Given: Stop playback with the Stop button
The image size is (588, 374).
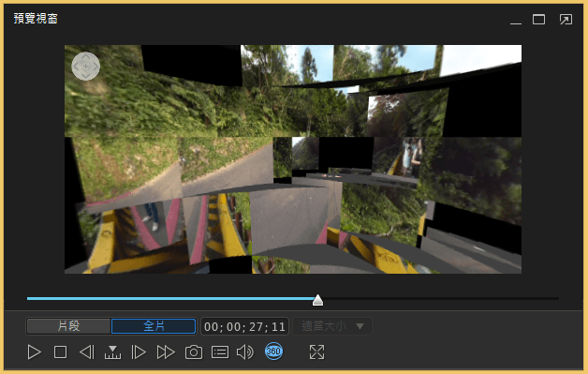Looking at the screenshot, I should coord(60,352).
